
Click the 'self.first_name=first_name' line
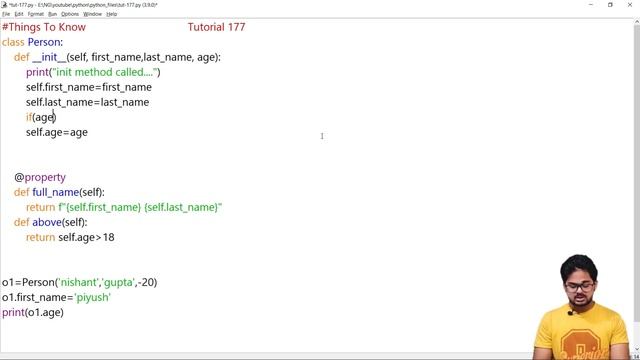coord(89,87)
